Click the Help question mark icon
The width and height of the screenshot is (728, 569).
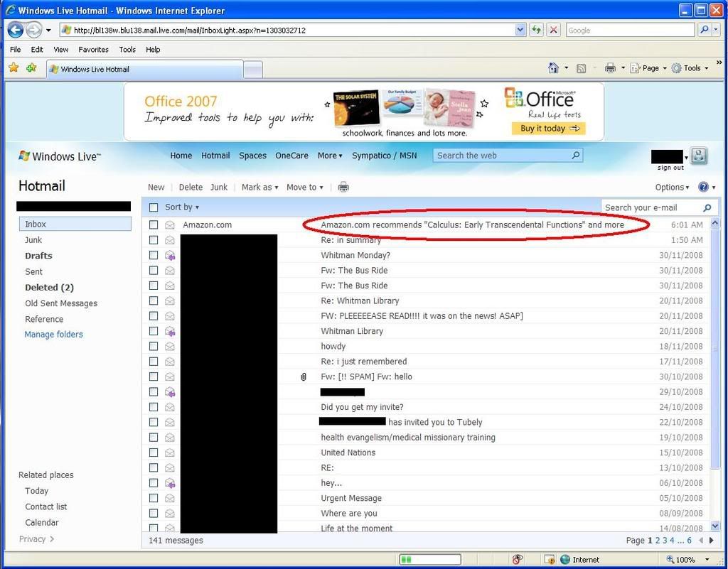[703, 188]
